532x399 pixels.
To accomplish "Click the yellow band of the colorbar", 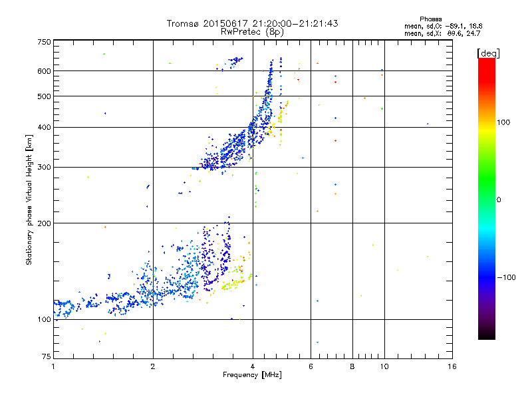I will pyautogui.click(x=487, y=130).
